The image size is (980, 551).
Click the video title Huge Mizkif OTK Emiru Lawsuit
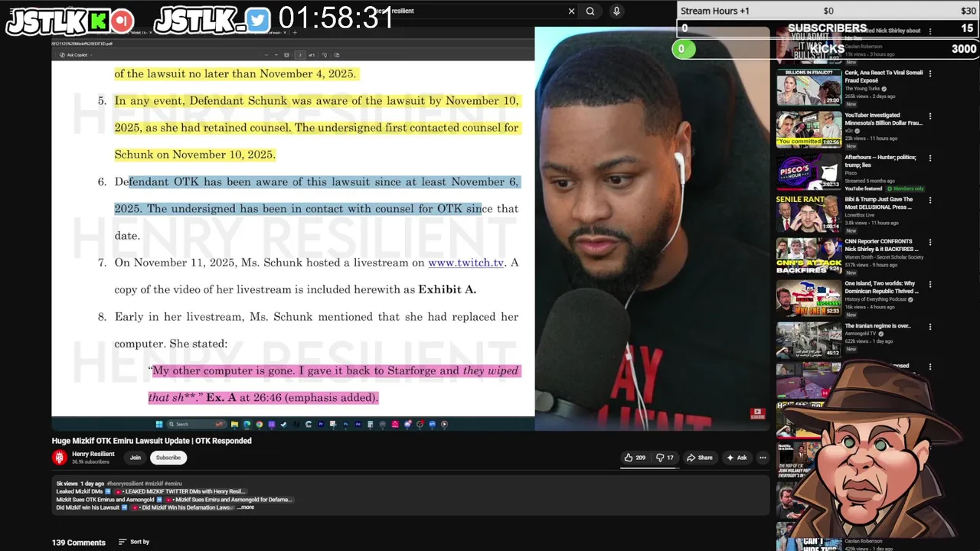[152, 441]
